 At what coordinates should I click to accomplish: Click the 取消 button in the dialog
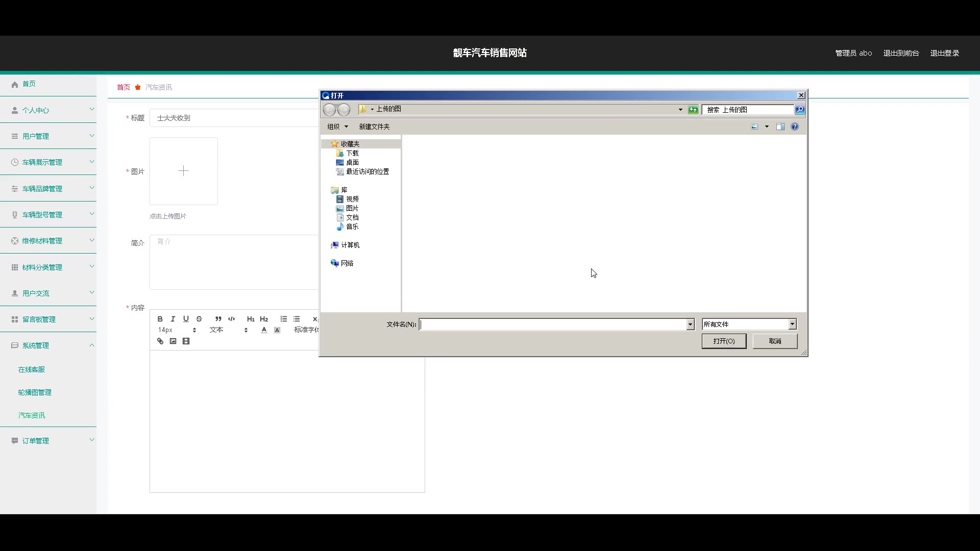pyautogui.click(x=775, y=341)
